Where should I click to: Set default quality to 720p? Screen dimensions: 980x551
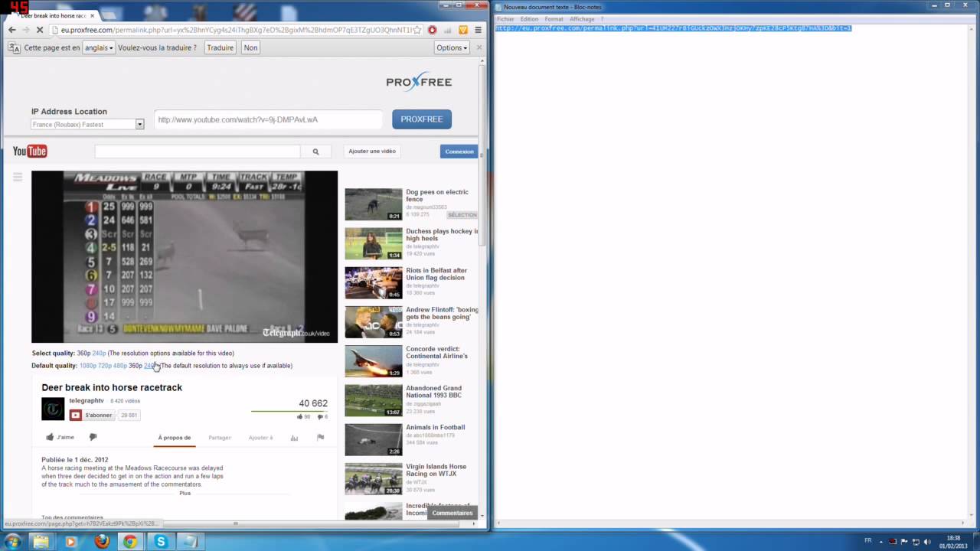pyautogui.click(x=105, y=365)
